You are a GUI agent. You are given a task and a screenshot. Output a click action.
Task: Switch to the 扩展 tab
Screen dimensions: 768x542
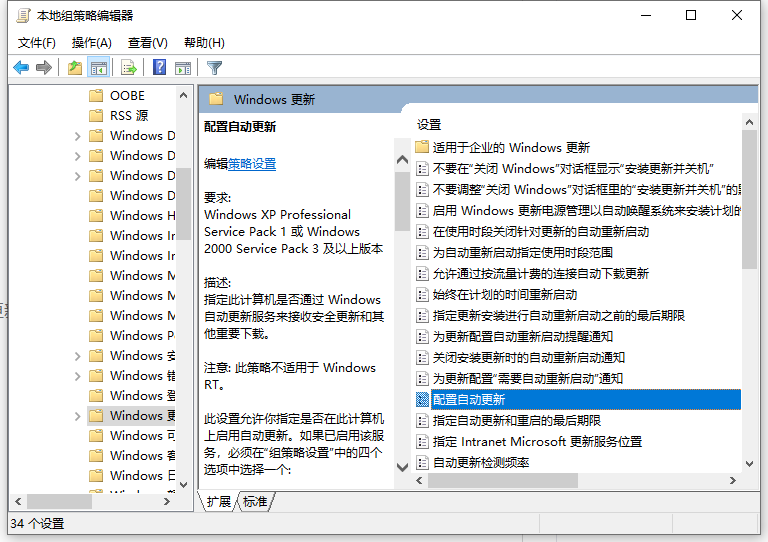218,501
